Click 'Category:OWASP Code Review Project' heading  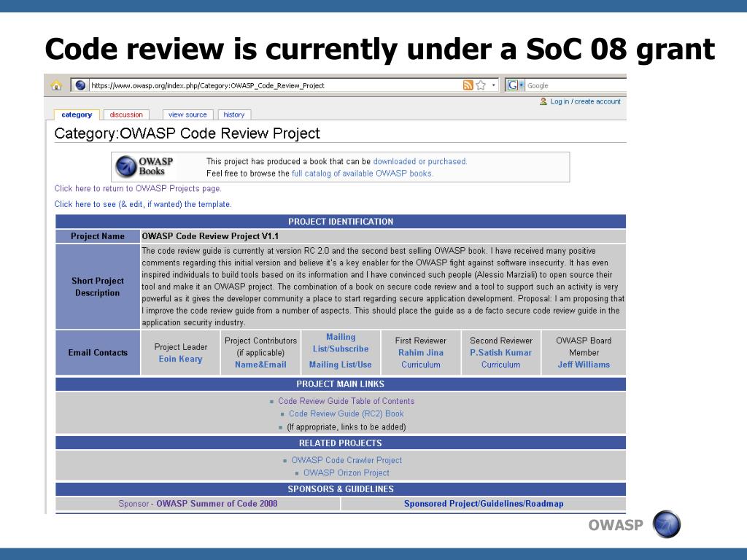(x=187, y=133)
